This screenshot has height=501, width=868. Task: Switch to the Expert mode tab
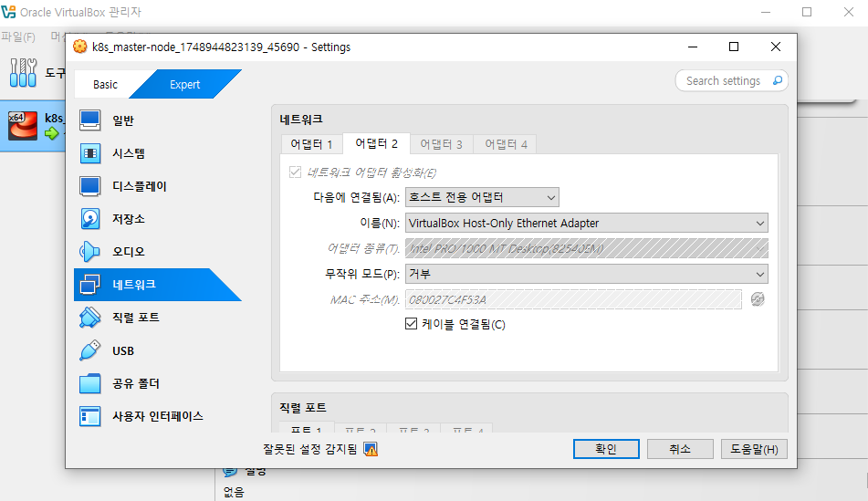[185, 85]
